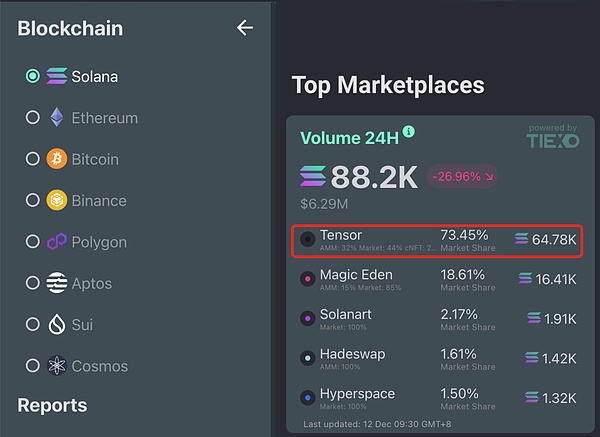Viewport: 600px width, 437px height.
Task: Open the Tensor marketplace row
Action: [x=439, y=240]
